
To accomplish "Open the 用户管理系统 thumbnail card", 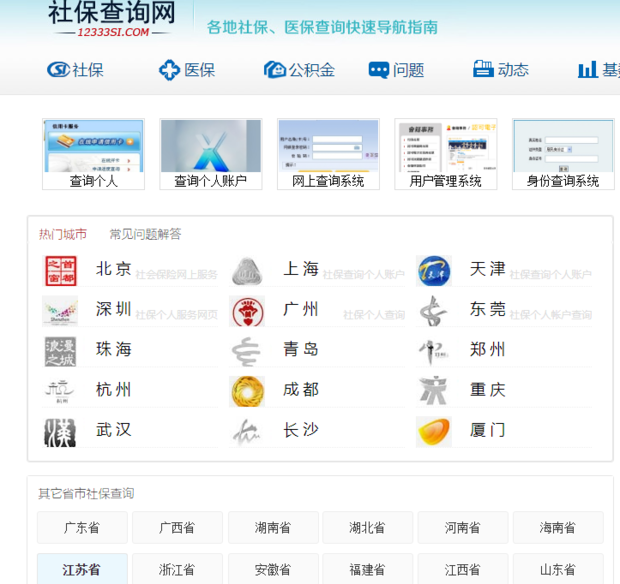I will [446, 154].
